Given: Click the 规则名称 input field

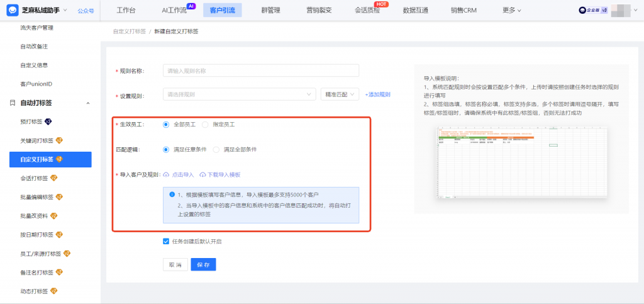Looking at the screenshot, I should pos(261,70).
